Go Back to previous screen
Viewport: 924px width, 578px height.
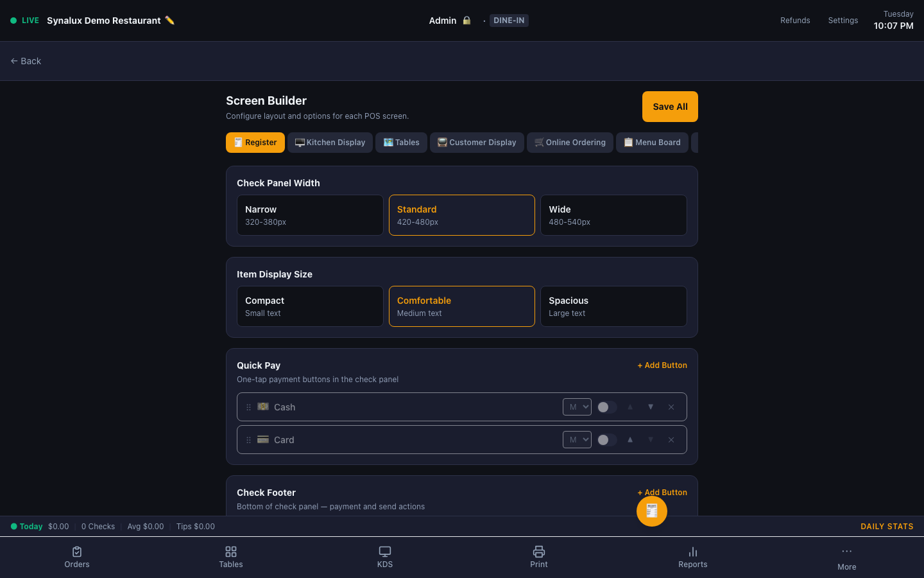click(26, 61)
